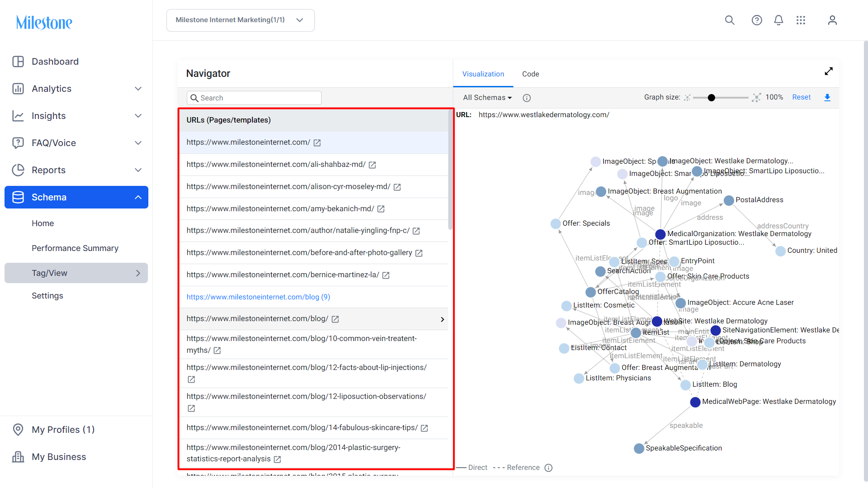
Task: Select the MedicalWebPage: Westlake Dermatology node
Action: coord(695,402)
